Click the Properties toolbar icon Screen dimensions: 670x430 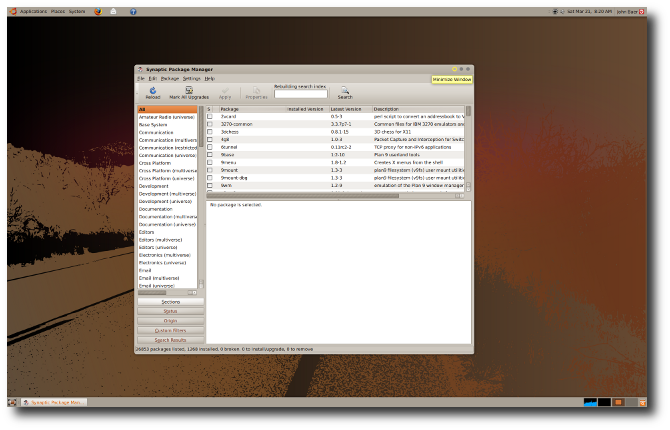click(256, 90)
